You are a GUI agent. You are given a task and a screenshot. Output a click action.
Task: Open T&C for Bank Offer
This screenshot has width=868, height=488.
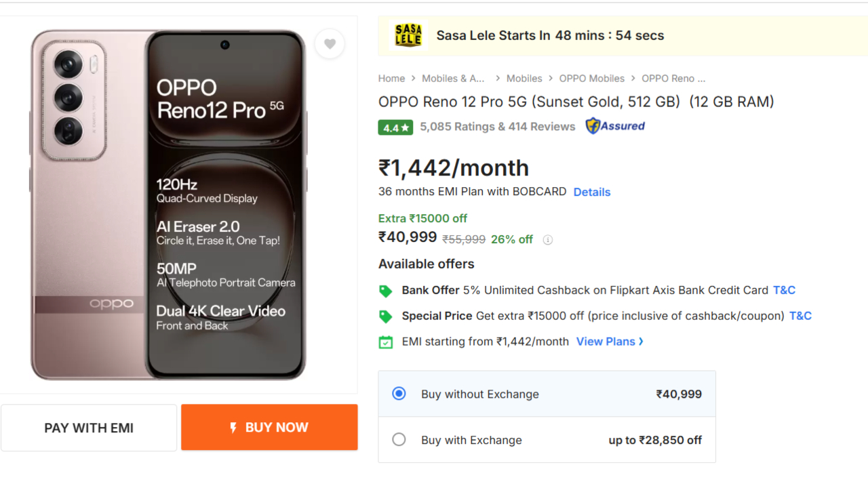click(x=784, y=290)
